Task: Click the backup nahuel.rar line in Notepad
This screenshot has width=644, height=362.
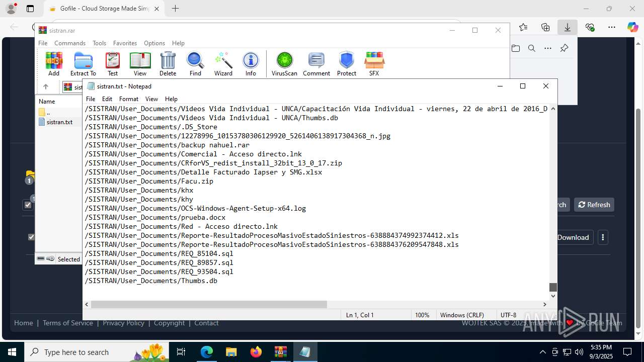Action: tap(167, 145)
